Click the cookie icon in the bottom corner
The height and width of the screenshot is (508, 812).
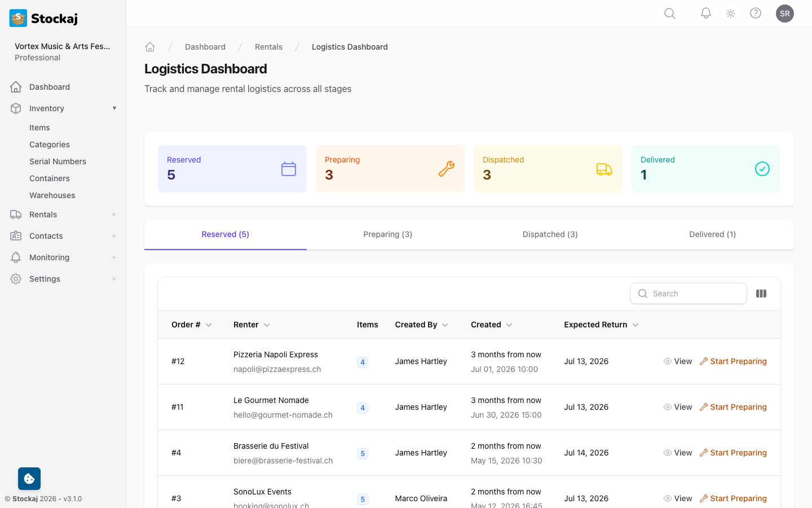[29, 478]
